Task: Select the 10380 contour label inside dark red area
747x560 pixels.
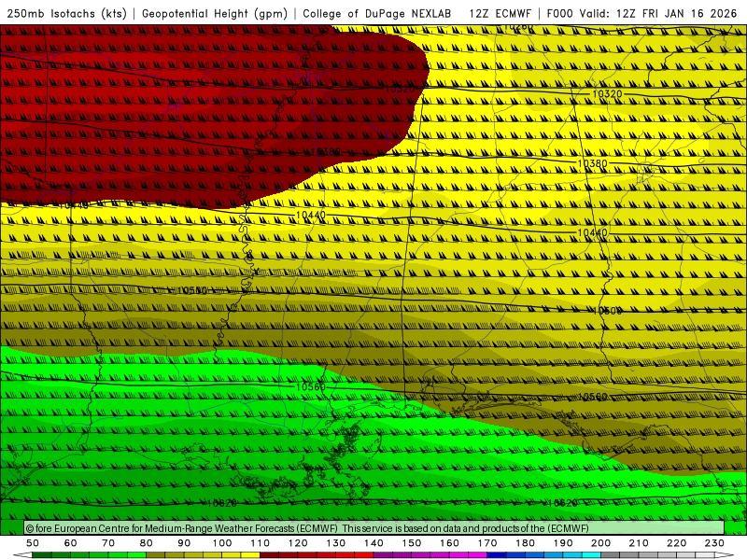Action: [x=325, y=152]
